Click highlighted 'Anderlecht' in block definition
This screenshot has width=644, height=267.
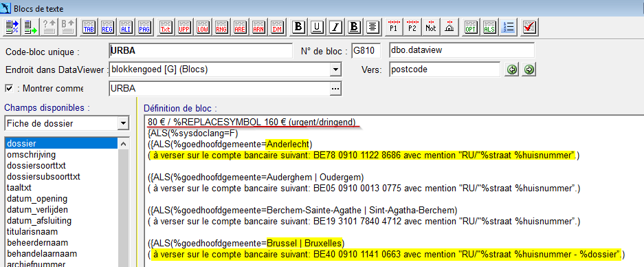[x=288, y=145]
